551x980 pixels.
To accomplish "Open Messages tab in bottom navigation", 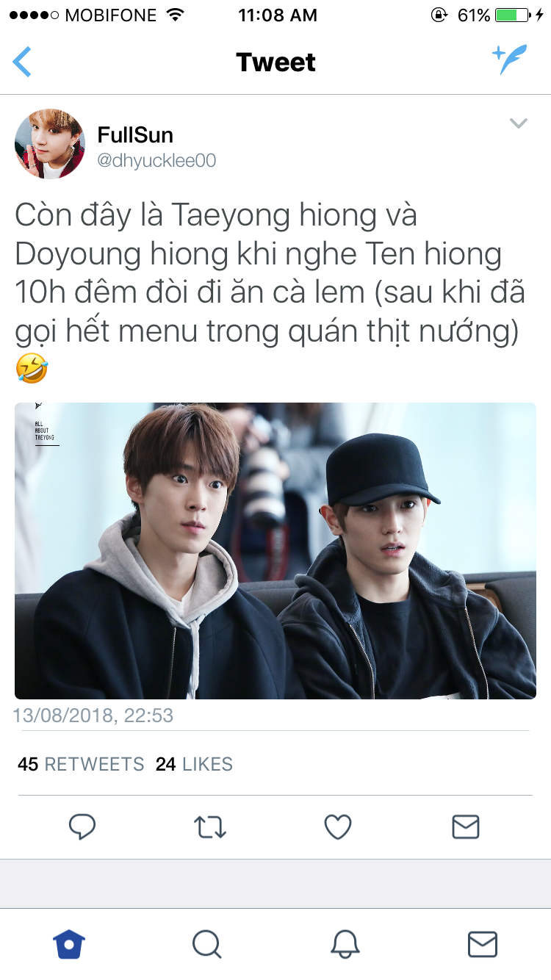I will pyautogui.click(x=483, y=944).
